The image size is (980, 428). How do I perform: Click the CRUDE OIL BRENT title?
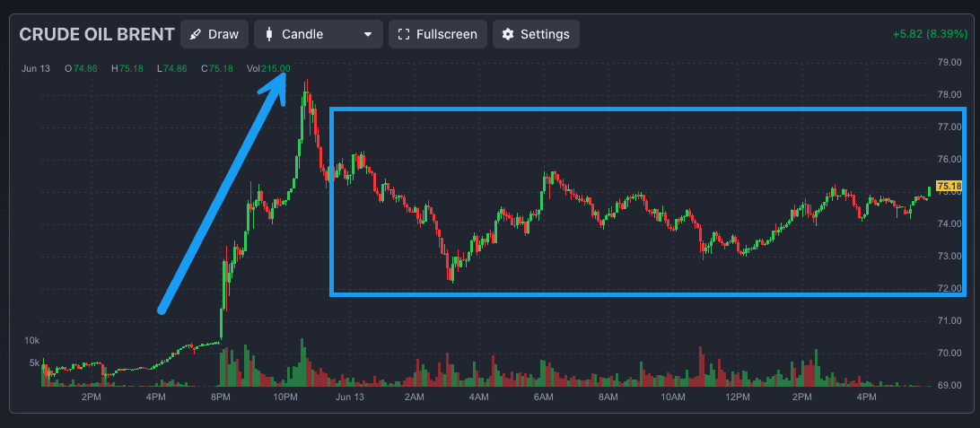click(97, 35)
